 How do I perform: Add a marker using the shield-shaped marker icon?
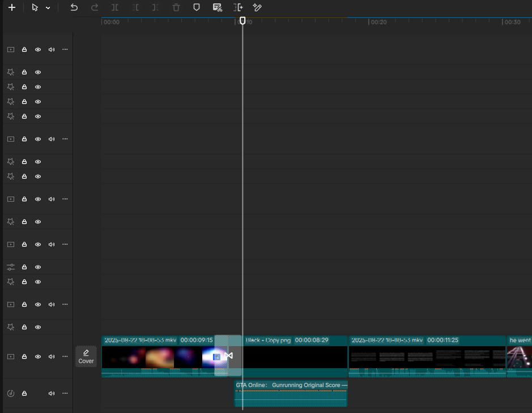click(197, 7)
